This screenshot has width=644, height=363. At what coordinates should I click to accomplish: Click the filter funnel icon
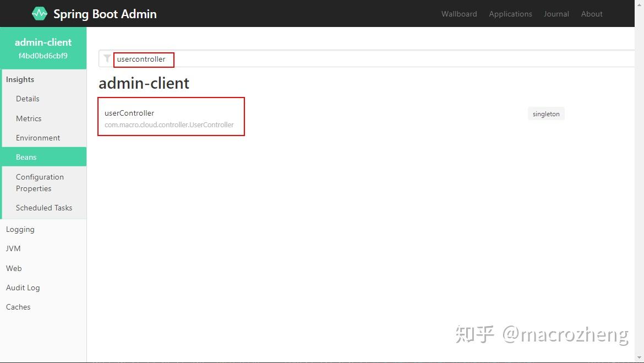(x=107, y=58)
